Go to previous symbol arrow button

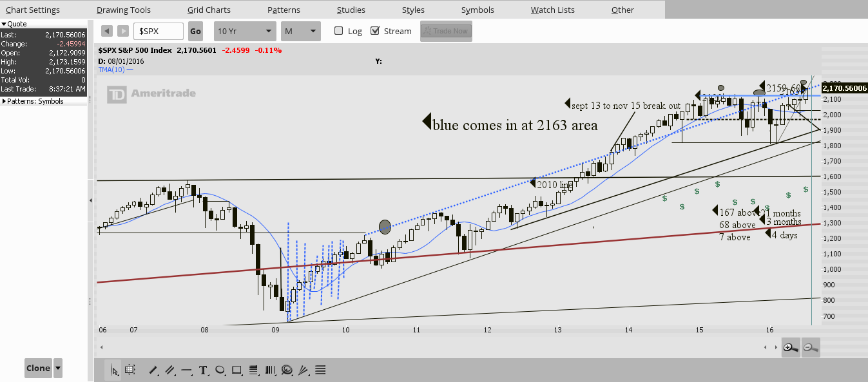pyautogui.click(x=107, y=31)
